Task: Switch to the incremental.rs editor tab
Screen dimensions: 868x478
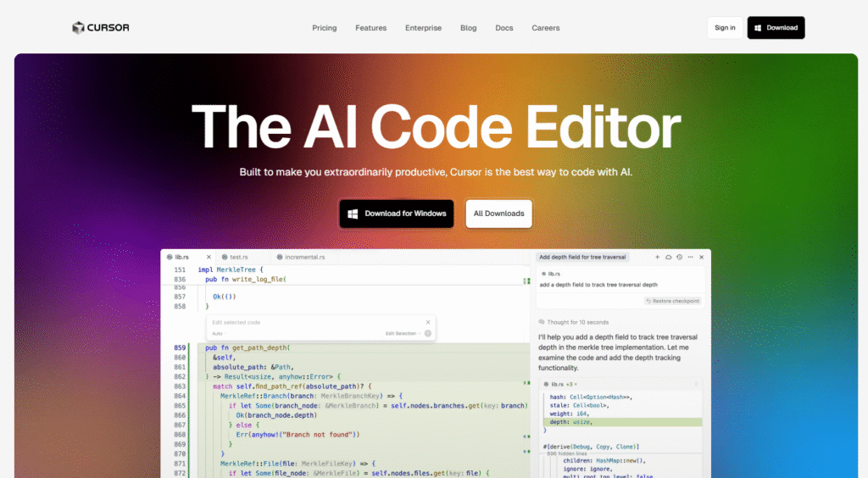Action: click(305, 258)
